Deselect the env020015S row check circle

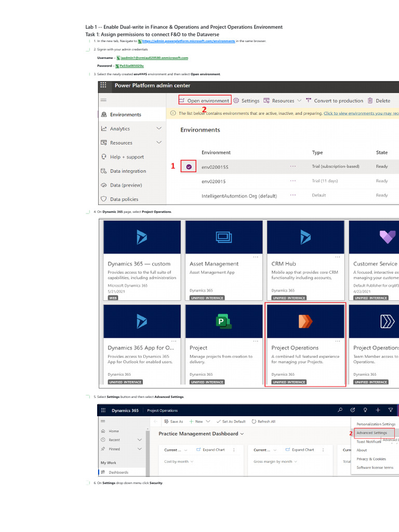[189, 167]
